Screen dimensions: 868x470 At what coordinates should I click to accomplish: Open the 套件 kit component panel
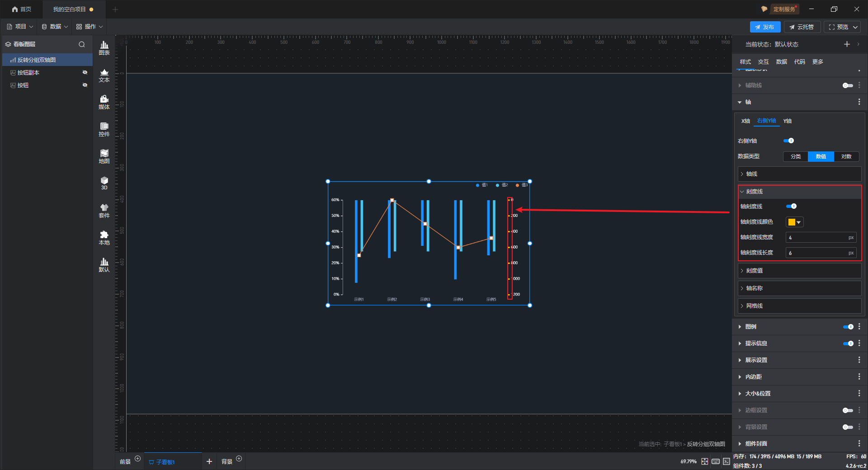pos(104,211)
